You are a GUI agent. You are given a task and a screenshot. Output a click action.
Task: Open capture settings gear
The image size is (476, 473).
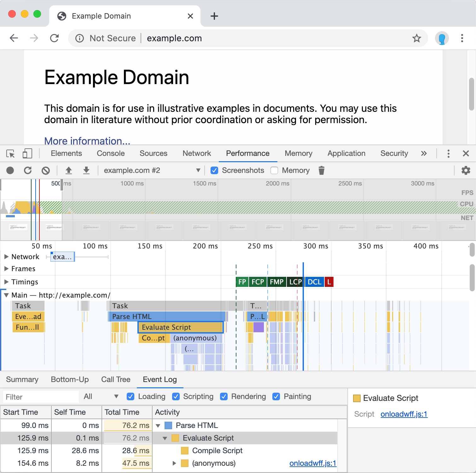coord(466,170)
